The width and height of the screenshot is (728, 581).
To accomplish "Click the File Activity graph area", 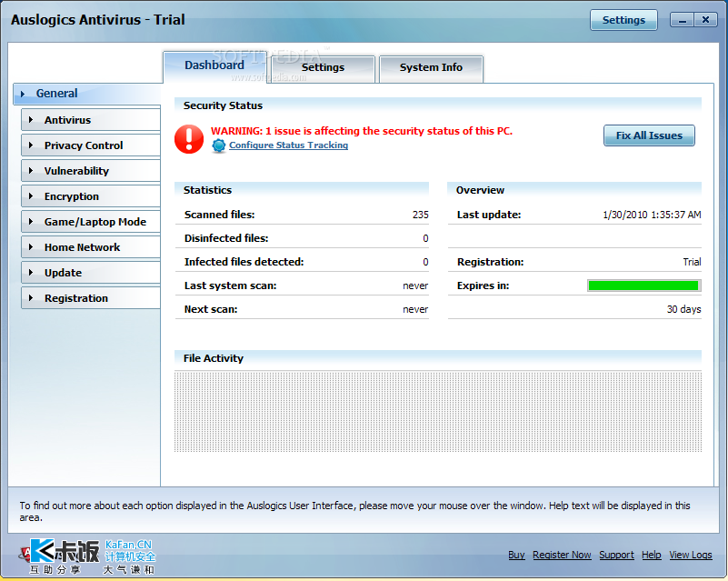I will 438,412.
